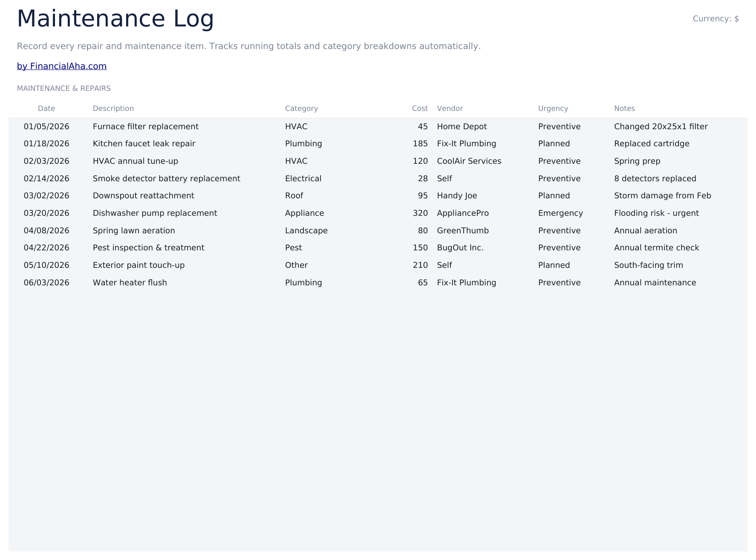Click the cost cell 95
756x560 pixels.
pos(423,196)
